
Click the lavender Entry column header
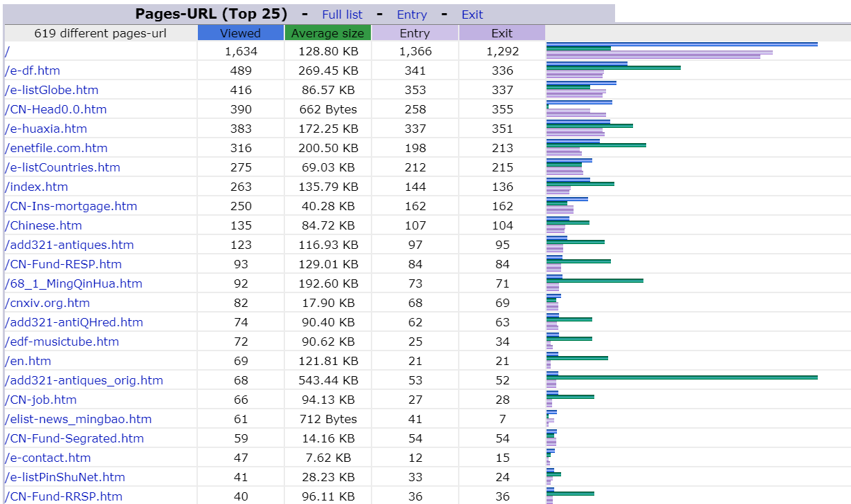click(x=415, y=32)
